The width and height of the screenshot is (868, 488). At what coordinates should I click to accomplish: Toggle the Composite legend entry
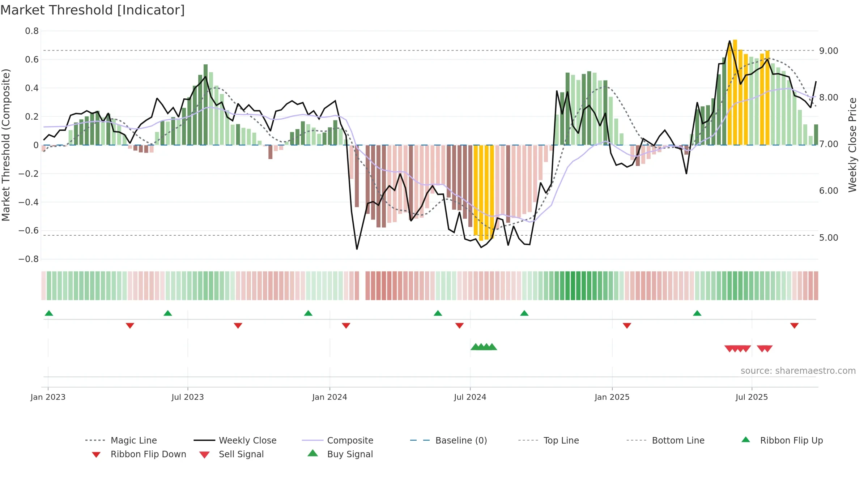337,440
